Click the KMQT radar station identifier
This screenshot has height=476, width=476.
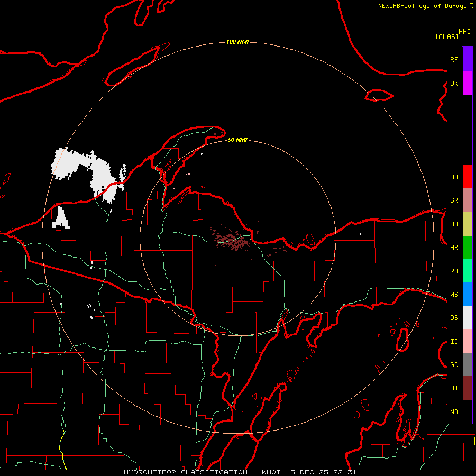271,472
